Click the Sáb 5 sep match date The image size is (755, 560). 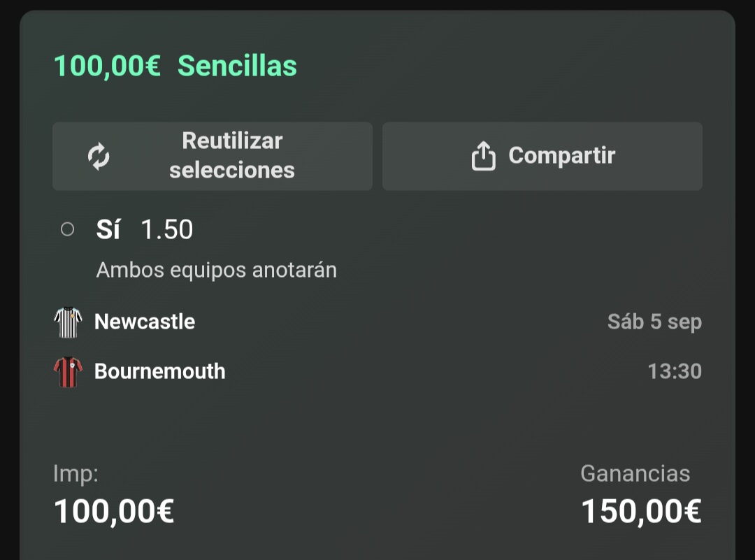tap(654, 322)
